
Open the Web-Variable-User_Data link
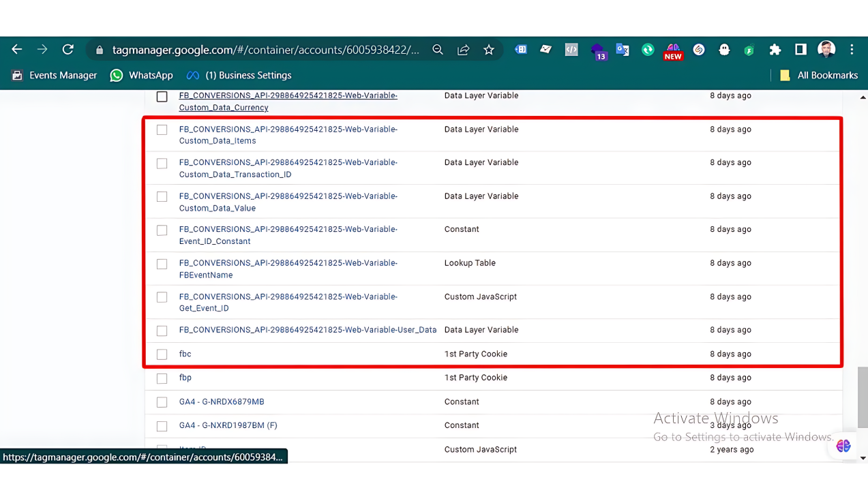[x=308, y=330]
